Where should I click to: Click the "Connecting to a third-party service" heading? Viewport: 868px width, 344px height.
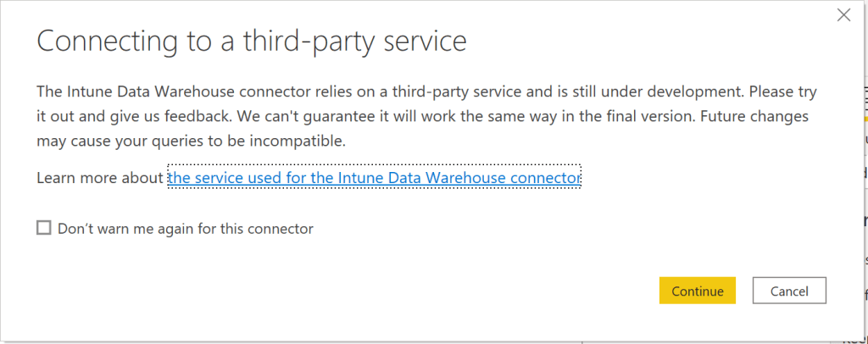(251, 41)
